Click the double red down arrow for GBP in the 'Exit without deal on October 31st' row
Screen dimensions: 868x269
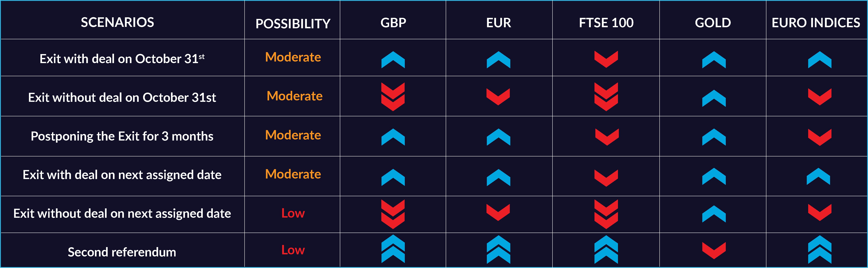point(393,97)
